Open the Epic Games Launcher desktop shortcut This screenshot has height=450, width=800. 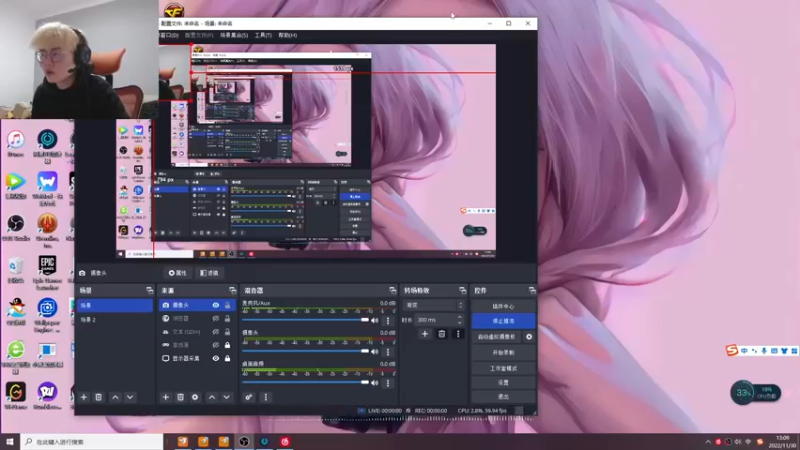(47, 272)
